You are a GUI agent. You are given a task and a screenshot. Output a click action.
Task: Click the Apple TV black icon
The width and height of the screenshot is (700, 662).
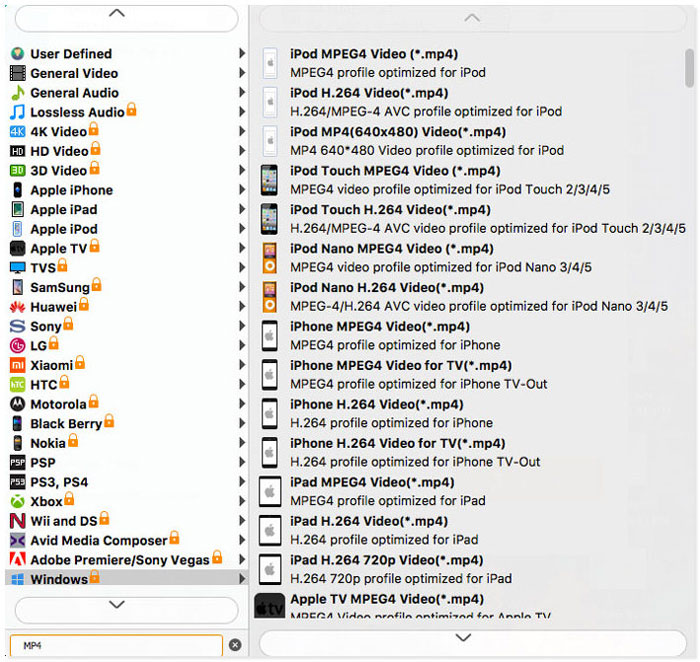point(17,248)
